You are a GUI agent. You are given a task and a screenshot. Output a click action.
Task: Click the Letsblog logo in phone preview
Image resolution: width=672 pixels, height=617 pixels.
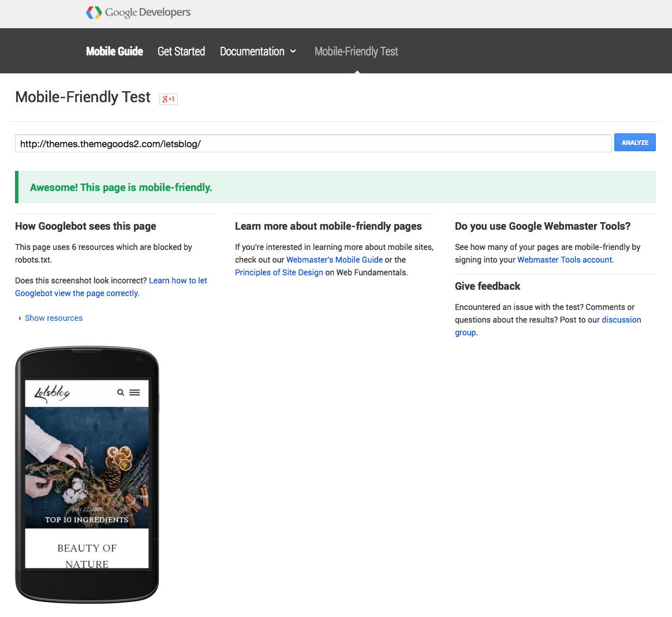(x=52, y=393)
